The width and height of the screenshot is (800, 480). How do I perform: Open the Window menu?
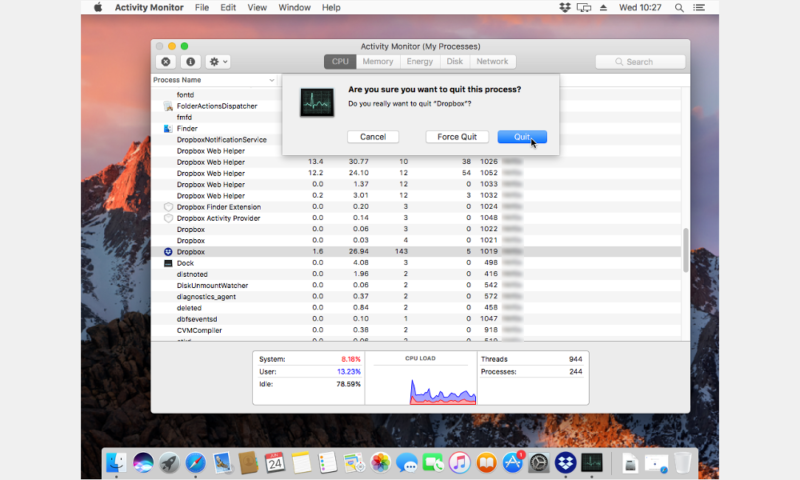coord(294,7)
